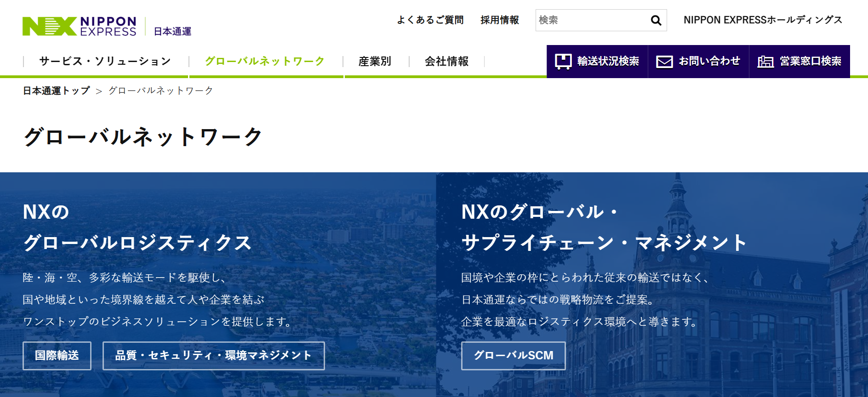The width and height of the screenshot is (868, 397).
Task: Click the 輸送状況検索 button text
Action: pyautogui.click(x=608, y=61)
